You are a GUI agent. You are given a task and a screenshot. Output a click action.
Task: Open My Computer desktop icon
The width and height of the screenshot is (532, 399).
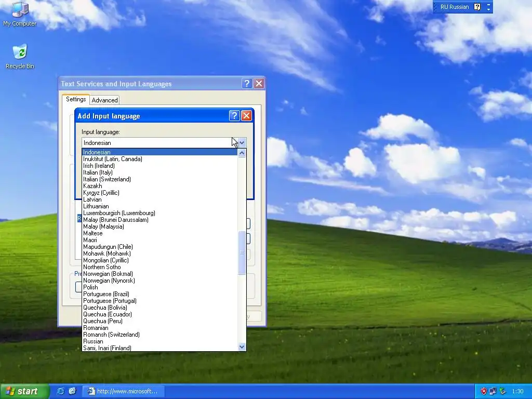(x=20, y=14)
